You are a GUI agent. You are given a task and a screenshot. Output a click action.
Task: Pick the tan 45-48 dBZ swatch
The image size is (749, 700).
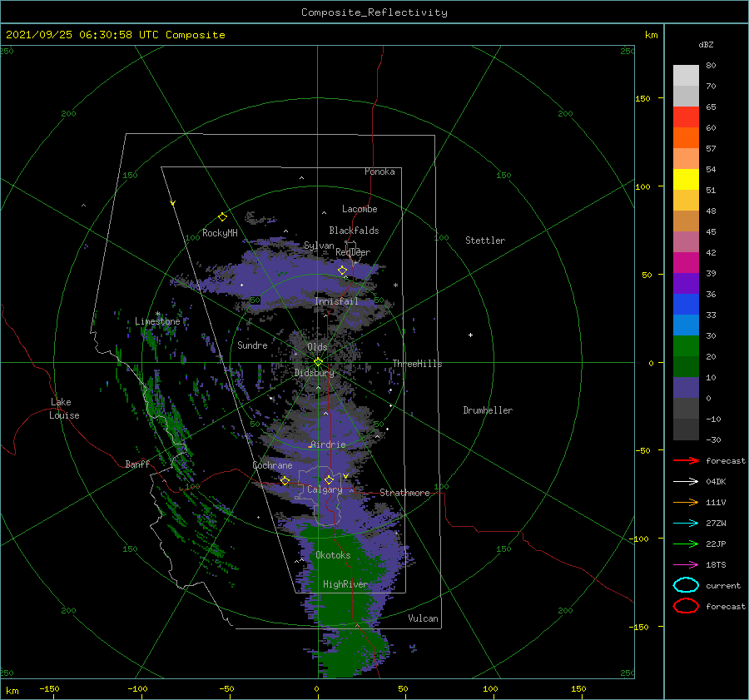point(686,221)
